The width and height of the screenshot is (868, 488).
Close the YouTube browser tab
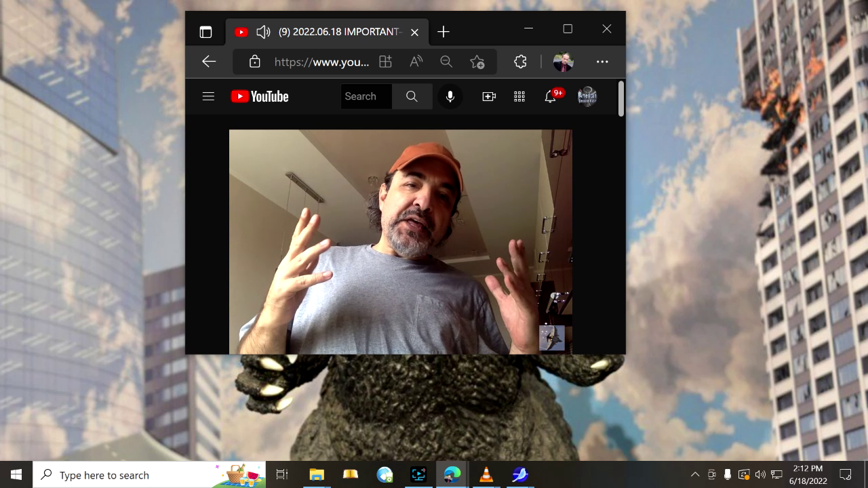pyautogui.click(x=414, y=32)
